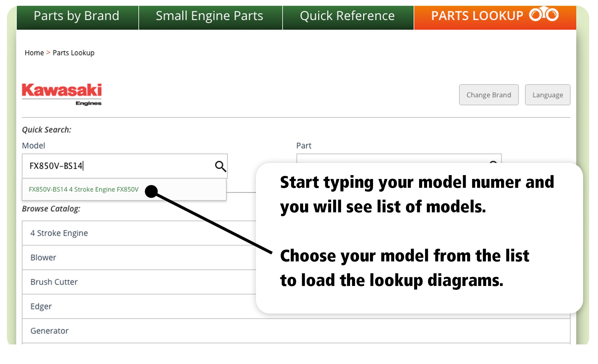This screenshot has width=598, height=364.
Task: Open the Language button
Action: coord(547,95)
